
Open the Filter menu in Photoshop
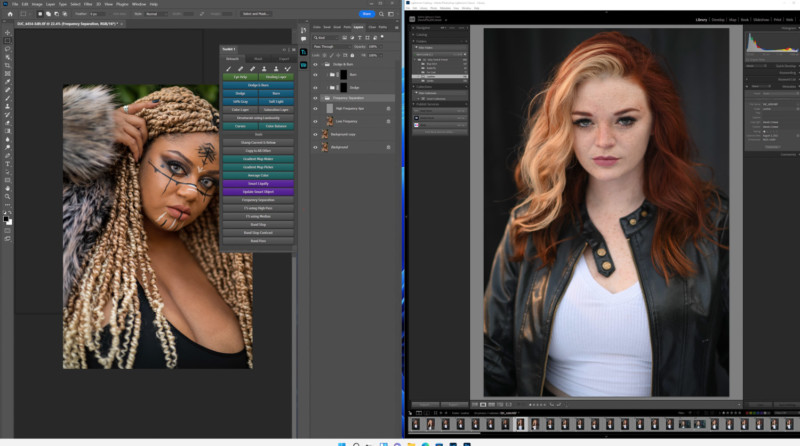(88, 4)
